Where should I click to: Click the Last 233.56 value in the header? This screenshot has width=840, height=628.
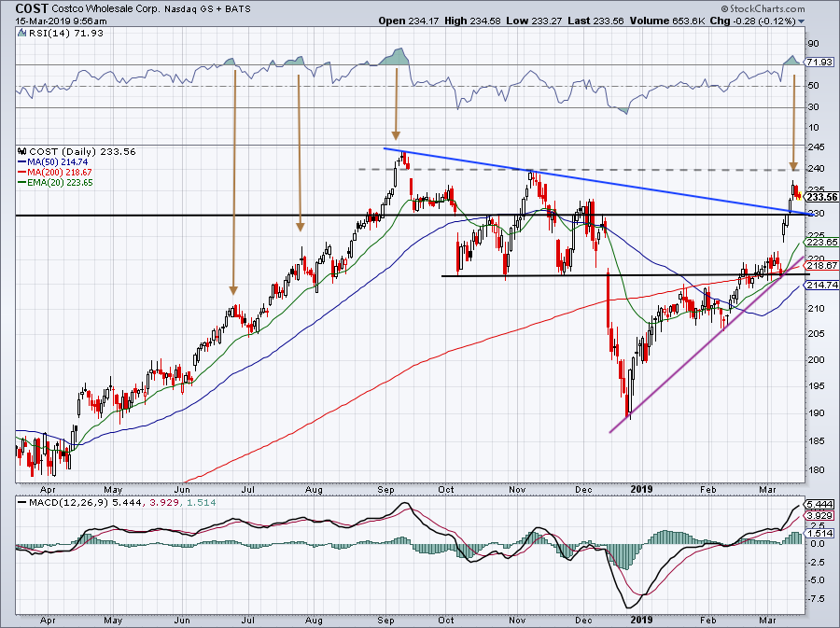coord(595,21)
